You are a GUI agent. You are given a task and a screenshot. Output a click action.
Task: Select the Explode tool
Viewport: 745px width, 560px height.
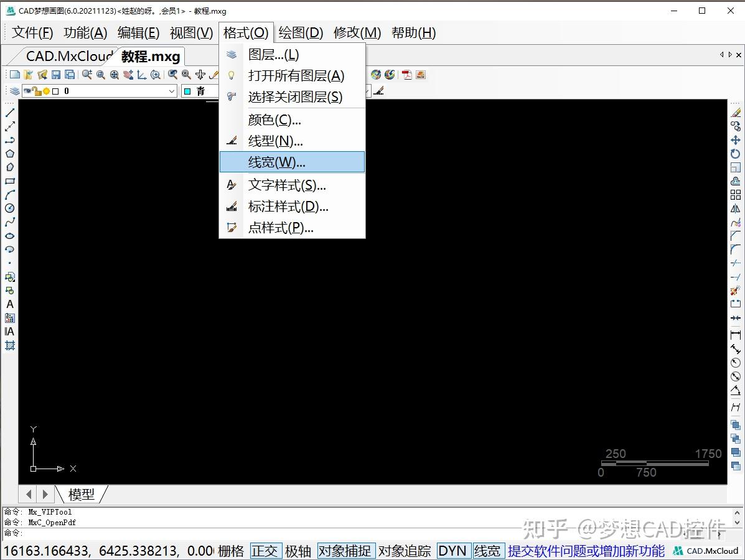click(x=736, y=290)
